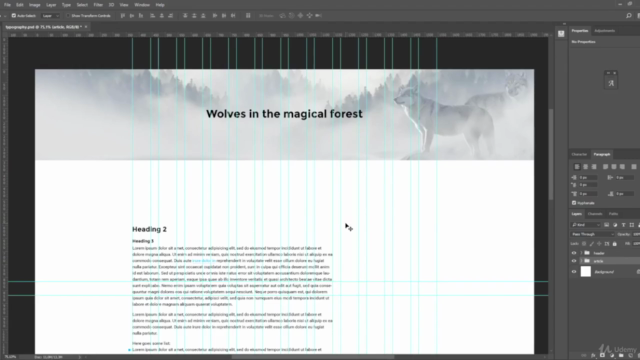Screen dimensions: 640x360
Task: Click Distribute horizontal centers icon
Action: 224,16
